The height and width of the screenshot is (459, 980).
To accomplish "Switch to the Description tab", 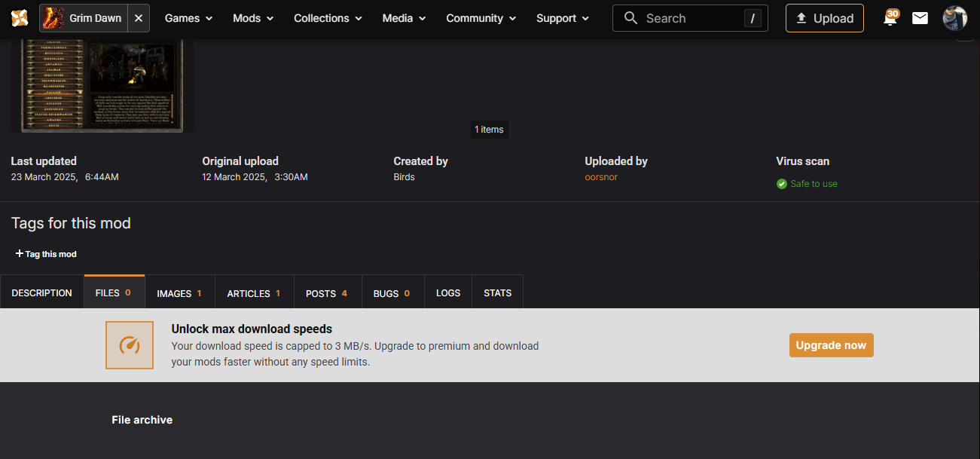I will [x=42, y=293].
